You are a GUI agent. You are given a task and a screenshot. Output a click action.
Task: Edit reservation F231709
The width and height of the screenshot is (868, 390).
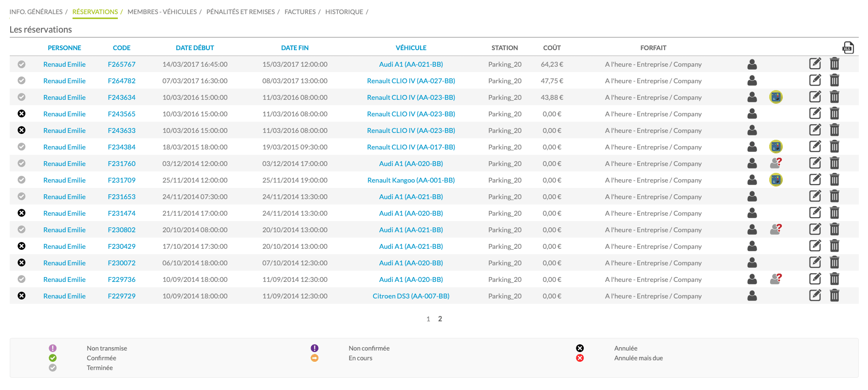815,180
